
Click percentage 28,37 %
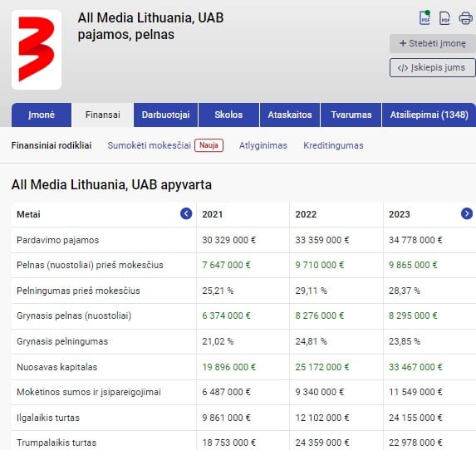click(x=405, y=291)
